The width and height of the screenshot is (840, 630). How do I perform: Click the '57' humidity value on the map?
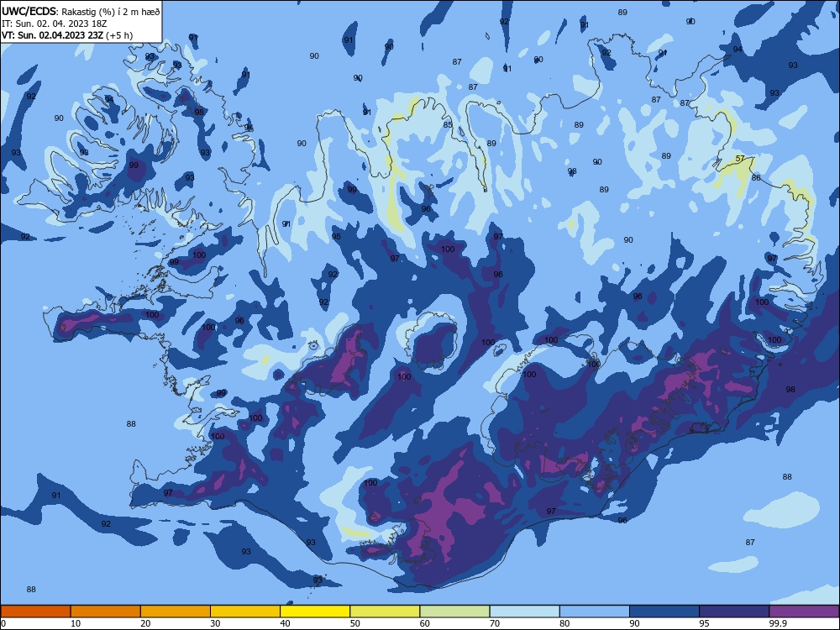coord(740,159)
